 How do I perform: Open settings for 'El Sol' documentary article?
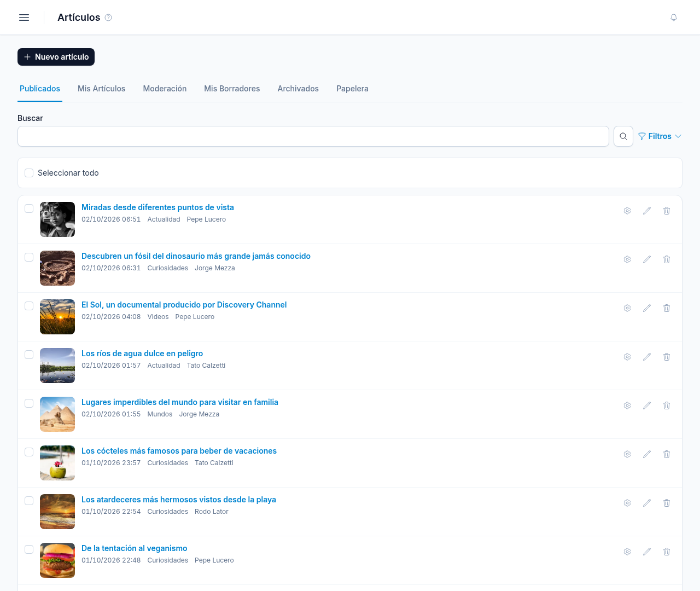tap(627, 308)
